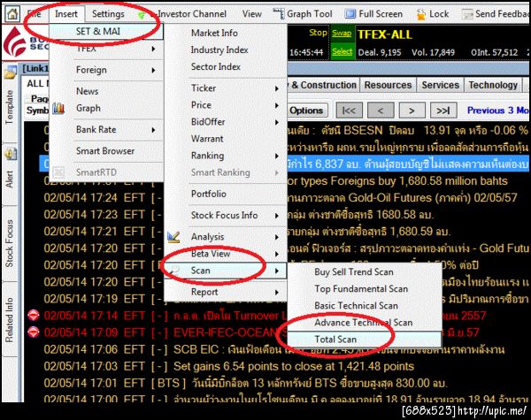The height and width of the screenshot is (420, 531).
Task: Open Send Feedback
Action: [x=495, y=14]
